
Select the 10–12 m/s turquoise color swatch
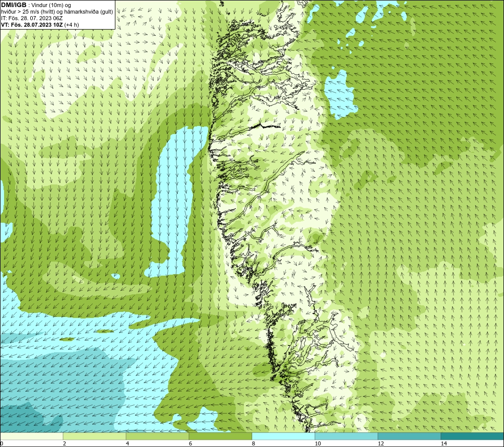pyautogui.click(x=347, y=436)
